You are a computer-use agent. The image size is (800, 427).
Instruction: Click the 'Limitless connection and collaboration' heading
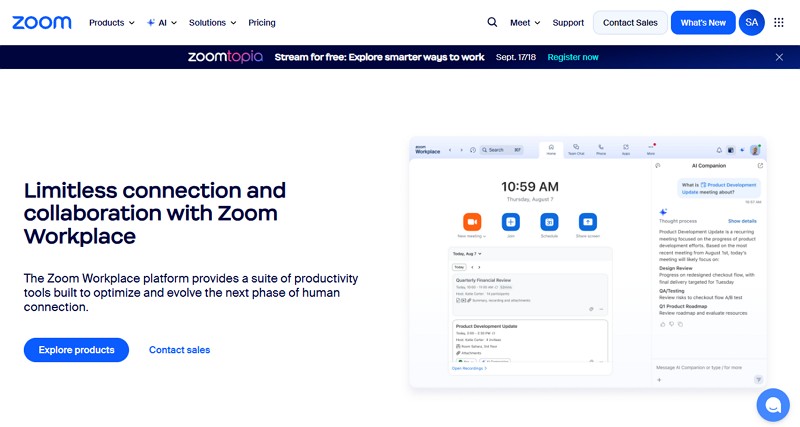[x=155, y=213]
